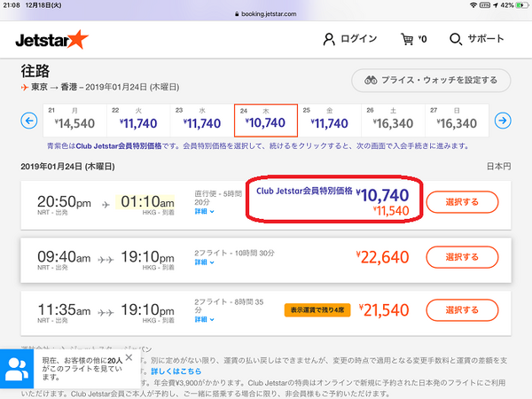
Task: Click the double plane icon of 09:40am flight
Action: [x=106, y=260]
